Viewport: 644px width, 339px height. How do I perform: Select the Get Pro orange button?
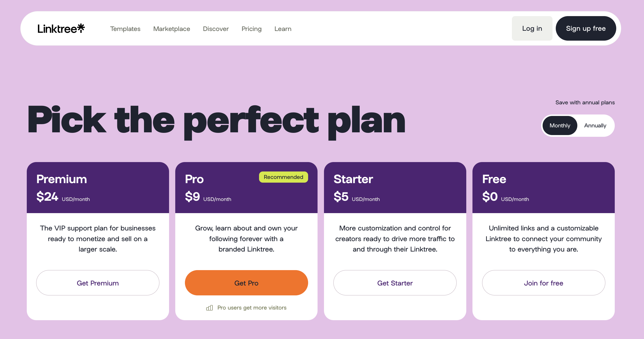click(246, 282)
